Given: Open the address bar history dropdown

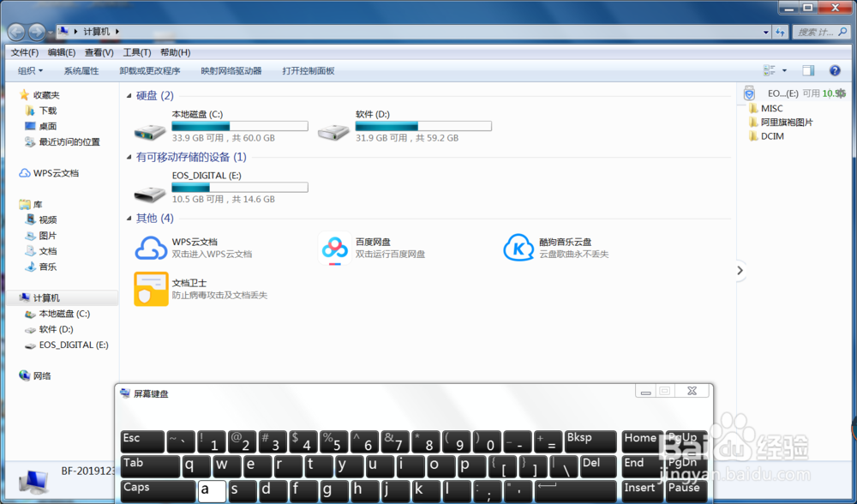Looking at the screenshot, I should point(765,33).
